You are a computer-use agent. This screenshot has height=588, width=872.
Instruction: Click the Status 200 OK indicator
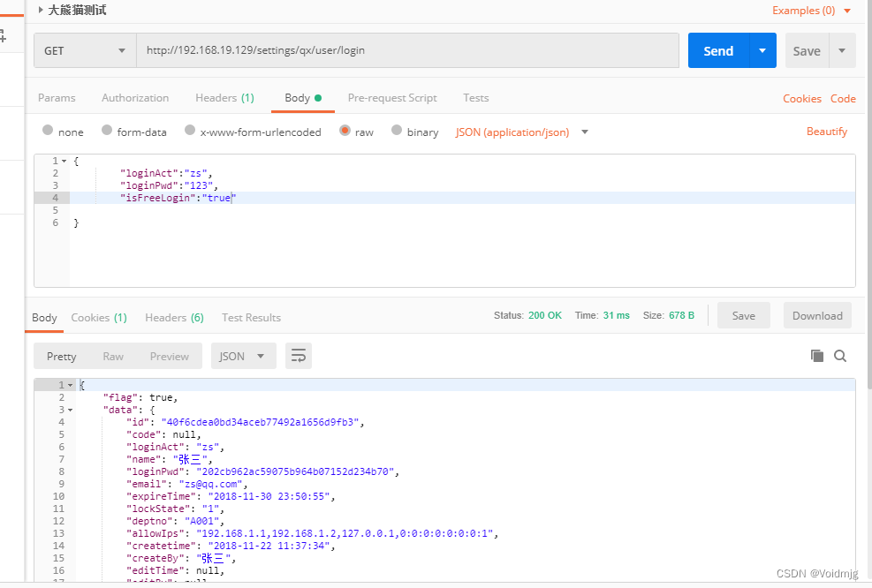coord(527,315)
